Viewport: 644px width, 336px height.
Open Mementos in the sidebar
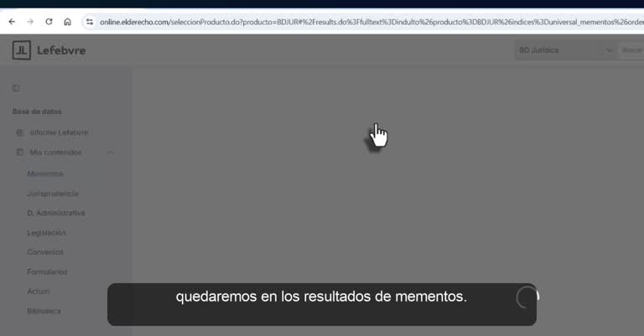point(45,174)
